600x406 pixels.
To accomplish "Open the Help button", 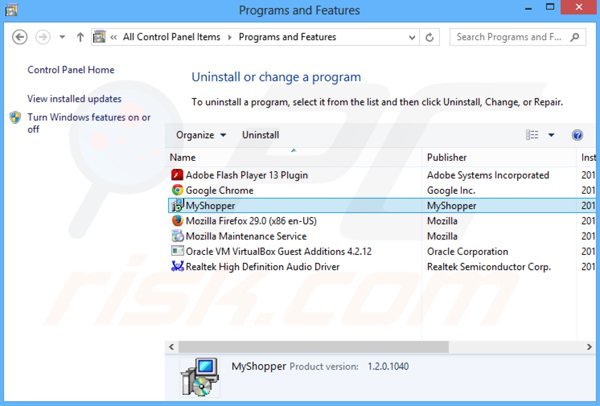I will pyautogui.click(x=577, y=135).
